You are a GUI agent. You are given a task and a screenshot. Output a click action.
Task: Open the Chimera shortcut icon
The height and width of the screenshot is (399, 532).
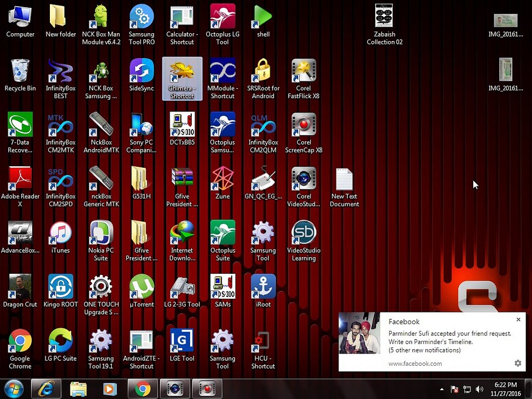coord(182,72)
